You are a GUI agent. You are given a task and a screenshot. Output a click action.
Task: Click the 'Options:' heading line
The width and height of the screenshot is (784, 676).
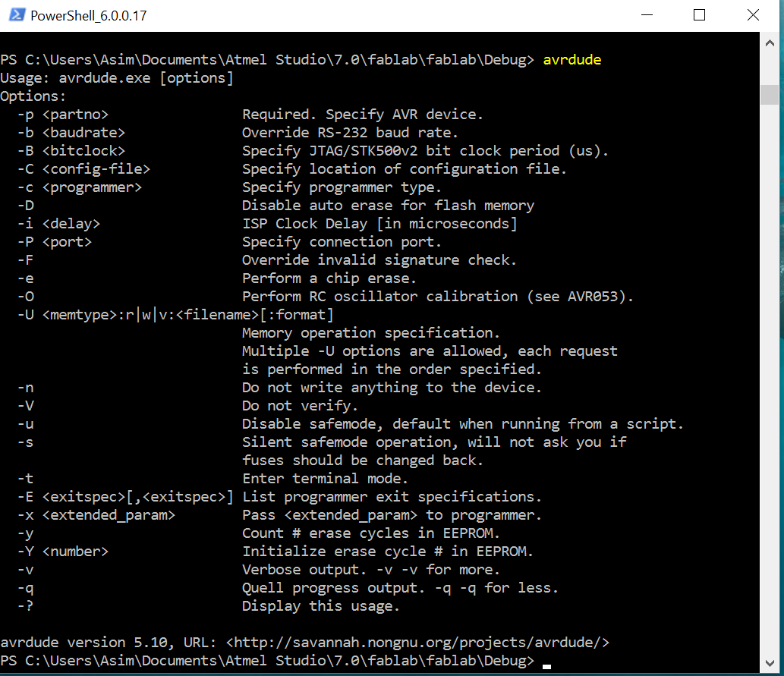[x=33, y=96]
